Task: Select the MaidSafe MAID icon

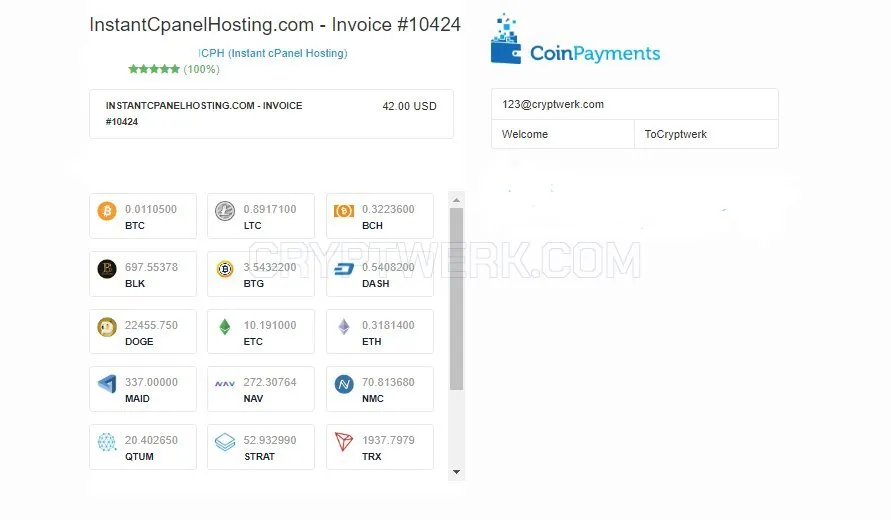Action: pos(107,384)
